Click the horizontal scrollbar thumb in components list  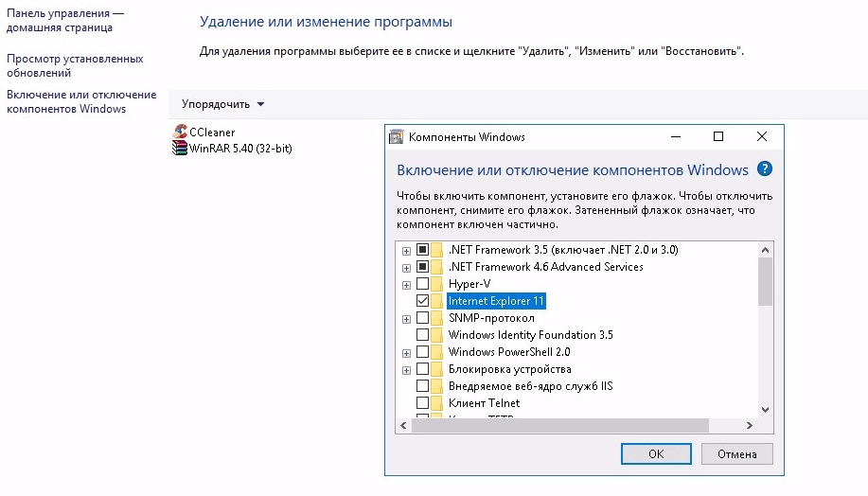[560, 425]
